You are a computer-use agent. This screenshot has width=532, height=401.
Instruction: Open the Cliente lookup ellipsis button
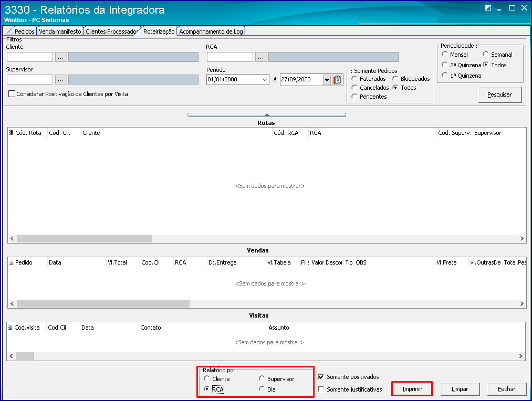click(61, 57)
